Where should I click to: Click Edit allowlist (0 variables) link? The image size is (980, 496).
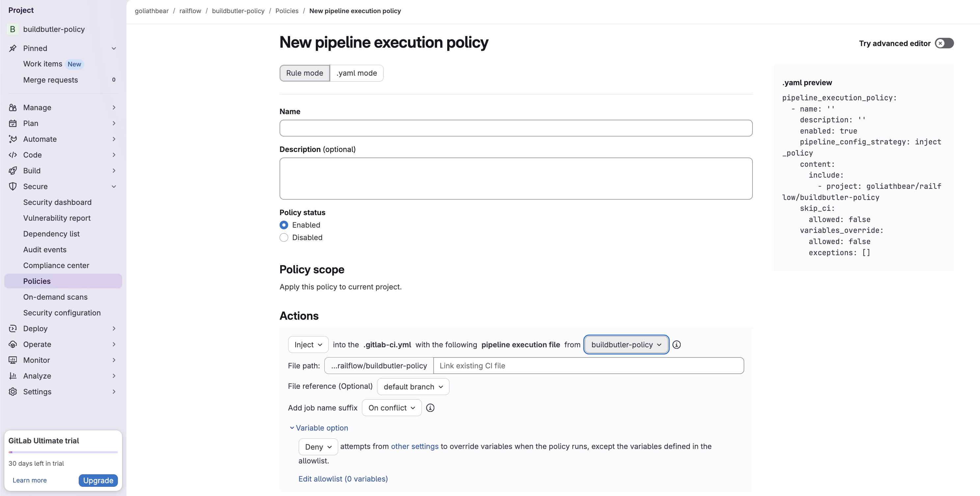click(x=343, y=479)
